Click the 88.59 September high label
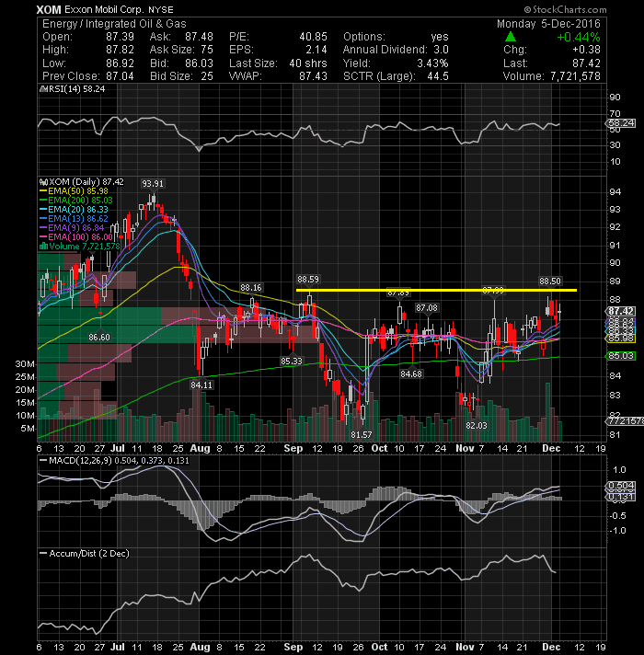Viewport: 644px width, 655px height. (x=308, y=279)
